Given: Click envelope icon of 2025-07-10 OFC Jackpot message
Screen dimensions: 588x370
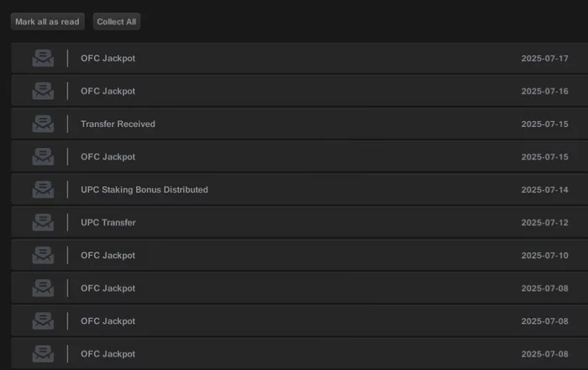Looking at the screenshot, I should point(43,255).
